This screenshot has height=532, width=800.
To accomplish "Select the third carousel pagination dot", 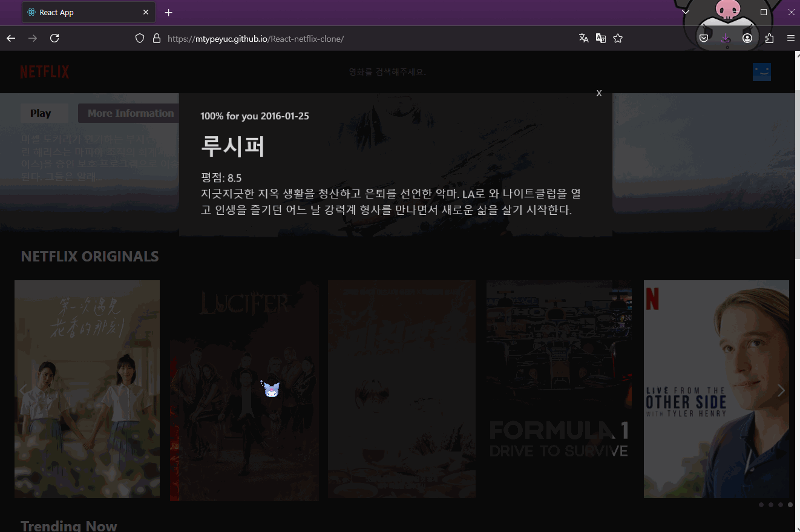I will [x=781, y=505].
